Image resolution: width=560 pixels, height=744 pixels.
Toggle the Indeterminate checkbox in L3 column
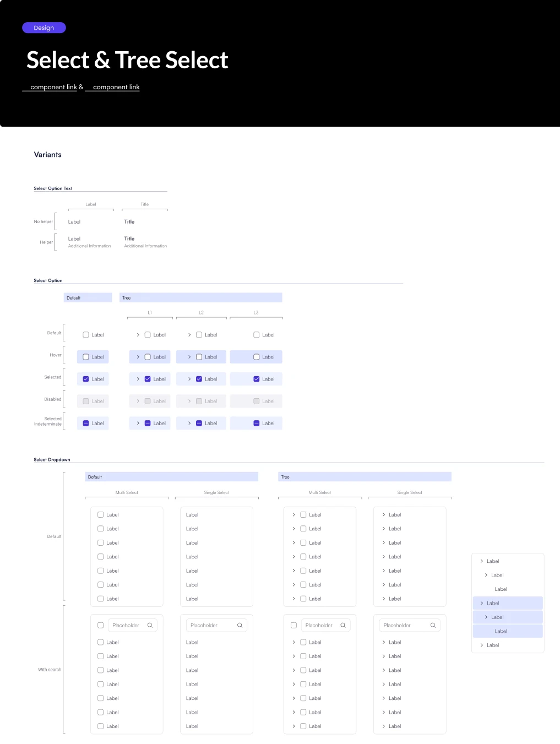[x=257, y=423]
